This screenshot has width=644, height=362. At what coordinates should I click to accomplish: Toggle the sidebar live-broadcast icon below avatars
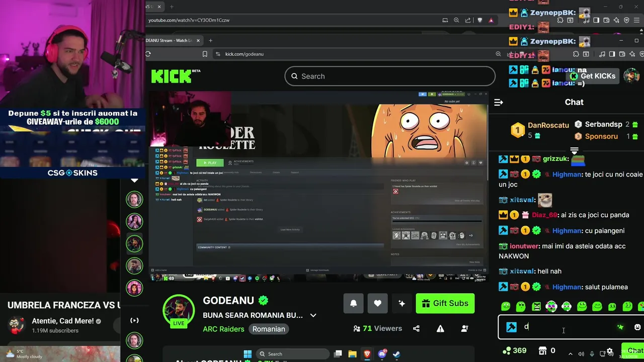(x=134, y=320)
